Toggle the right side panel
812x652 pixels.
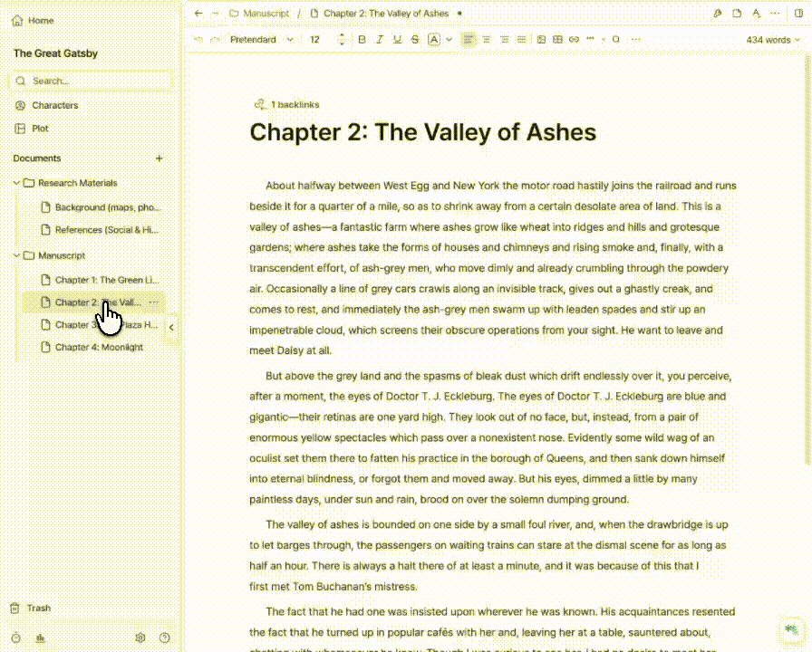(798, 14)
